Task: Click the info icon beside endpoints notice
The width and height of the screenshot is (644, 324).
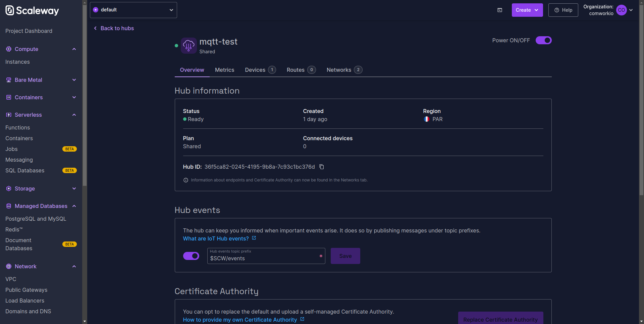Action: 186,180
